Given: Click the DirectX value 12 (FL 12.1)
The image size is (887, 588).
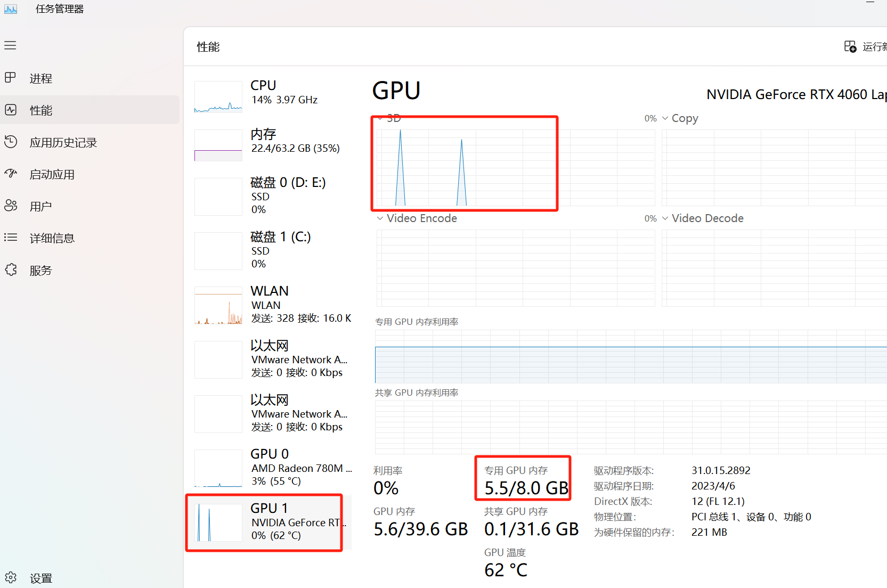Looking at the screenshot, I should 718,501.
